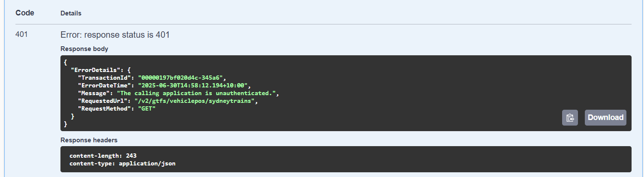Click the content-type: application/json header line
The height and width of the screenshot is (177, 644).
click(123, 163)
